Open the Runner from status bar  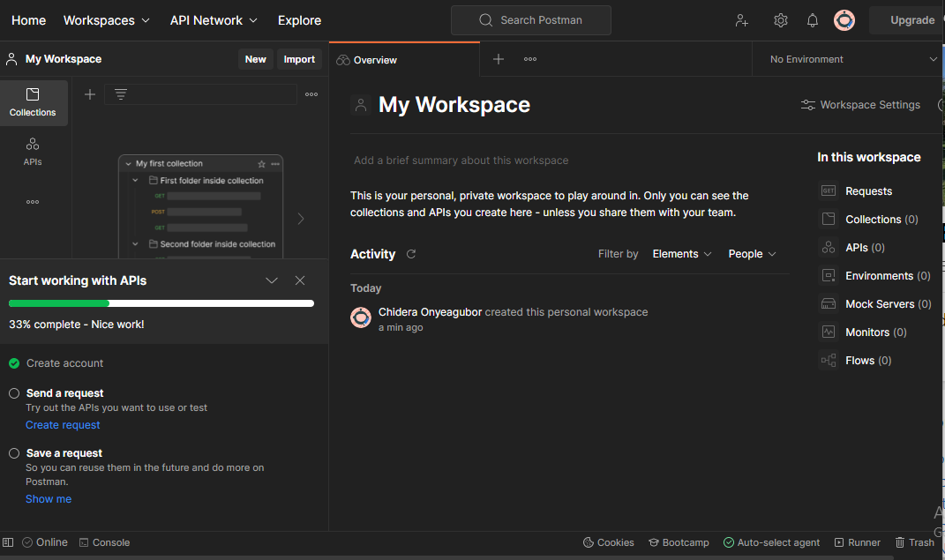(x=857, y=542)
